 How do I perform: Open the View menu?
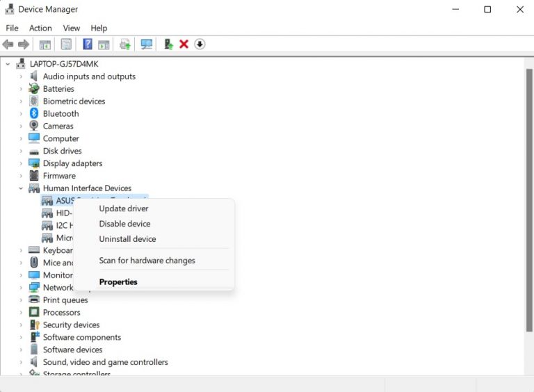tap(71, 28)
